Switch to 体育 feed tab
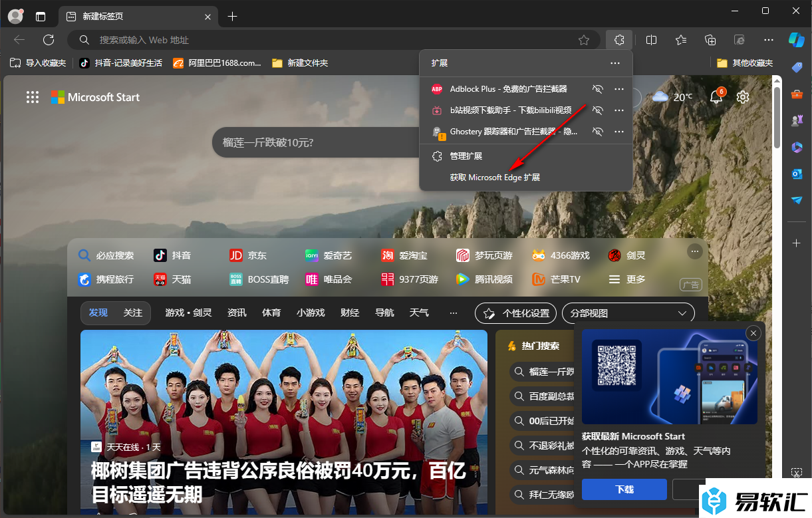Screen dimensions: 812x518 point(271,313)
